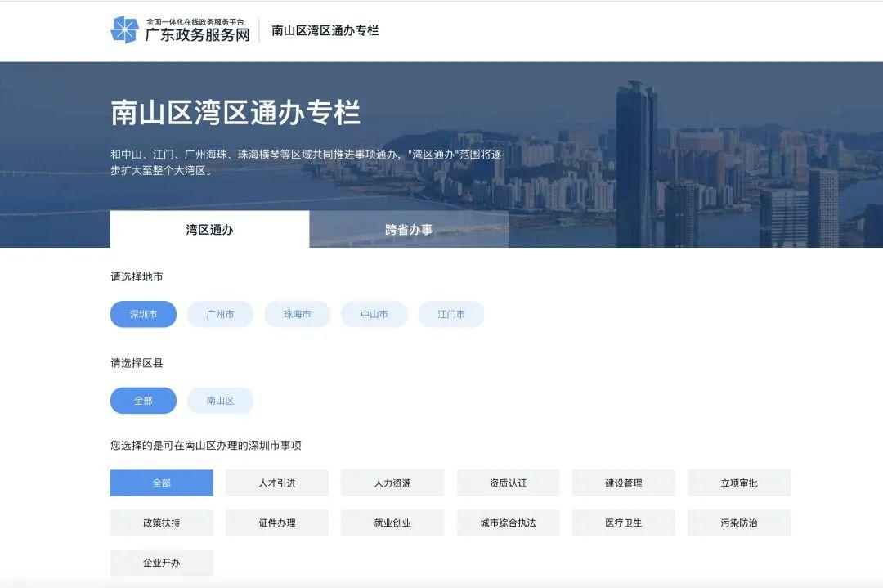Viewport: 883px width, 588px height.
Task: Filter by 全部 category
Action: pos(161,483)
